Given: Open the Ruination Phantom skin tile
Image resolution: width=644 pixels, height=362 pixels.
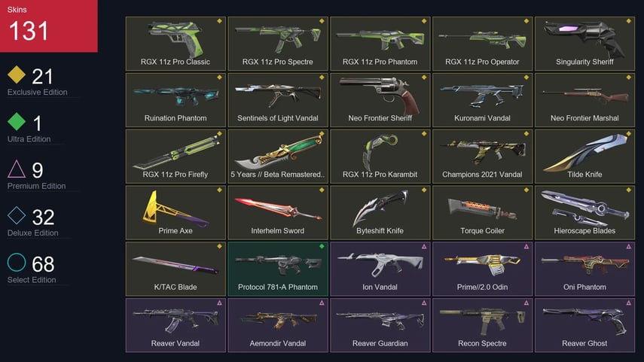Looking at the screenshot, I should tap(175, 100).
